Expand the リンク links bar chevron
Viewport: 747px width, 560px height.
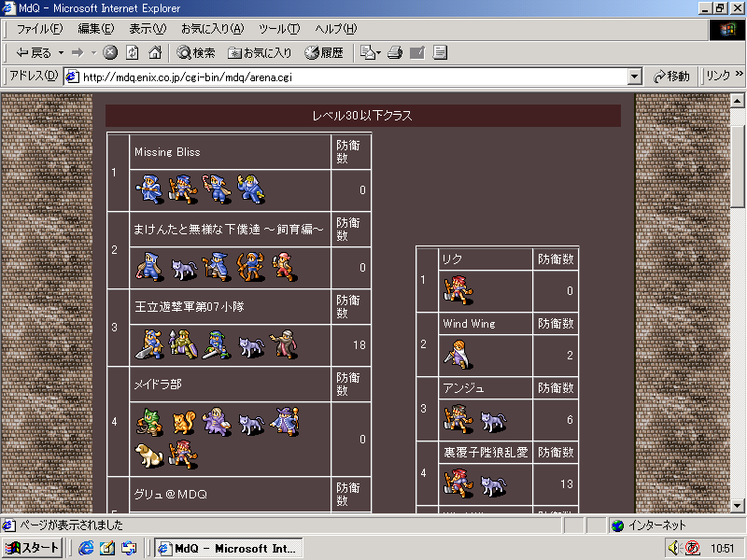(x=739, y=74)
